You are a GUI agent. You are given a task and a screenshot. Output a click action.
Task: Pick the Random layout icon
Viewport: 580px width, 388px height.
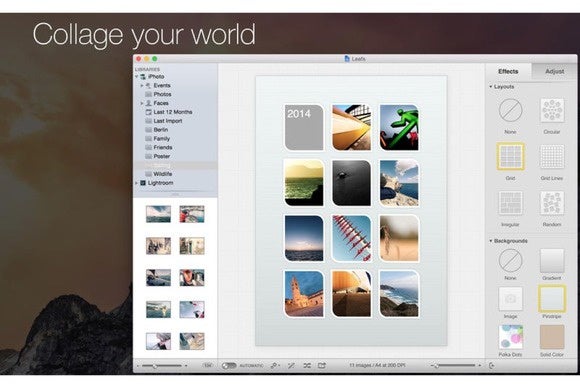(x=552, y=203)
